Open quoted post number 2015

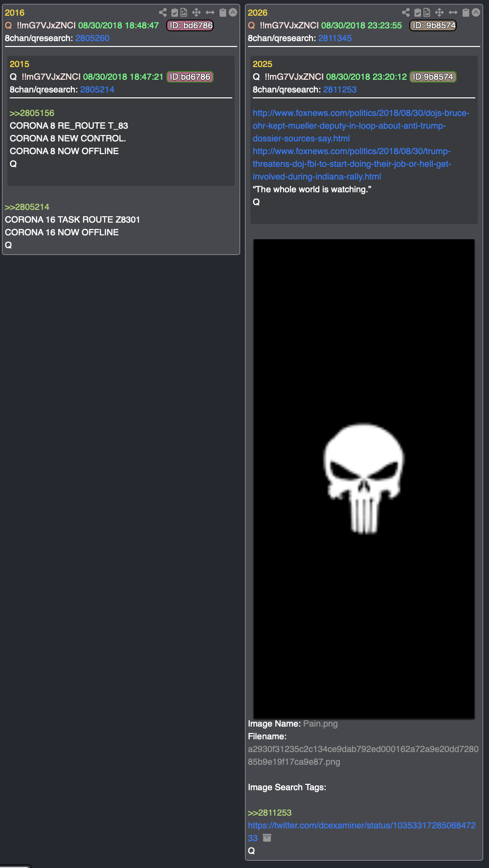tap(20, 64)
